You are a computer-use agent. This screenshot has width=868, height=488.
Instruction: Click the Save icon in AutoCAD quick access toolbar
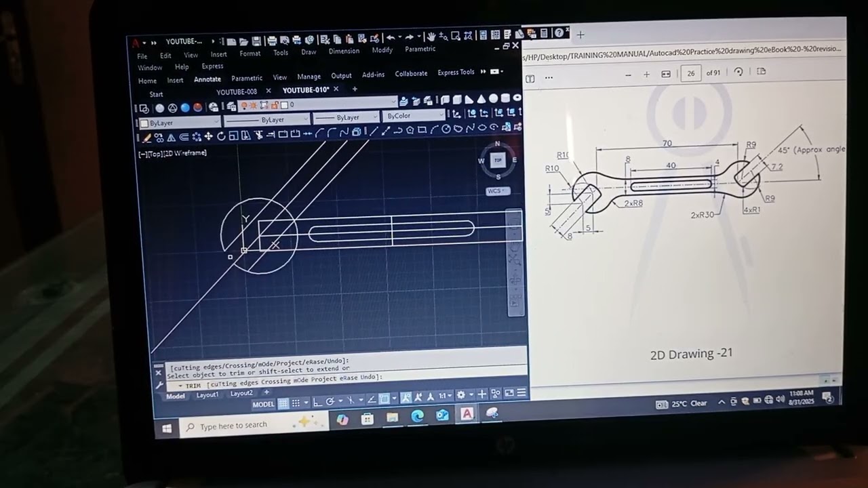pos(256,41)
